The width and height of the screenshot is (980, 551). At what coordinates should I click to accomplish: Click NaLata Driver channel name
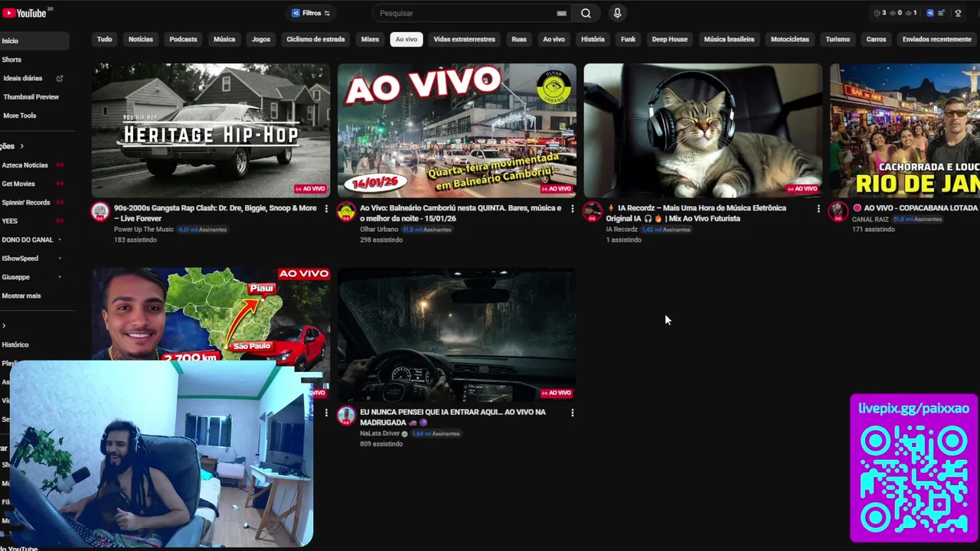(x=380, y=434)
